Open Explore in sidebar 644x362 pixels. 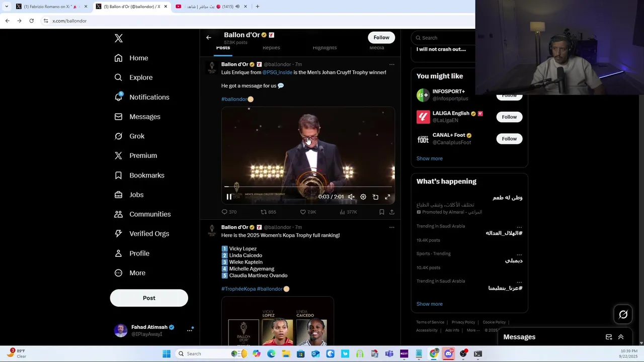pyautogui.click(x=133, y=77)
